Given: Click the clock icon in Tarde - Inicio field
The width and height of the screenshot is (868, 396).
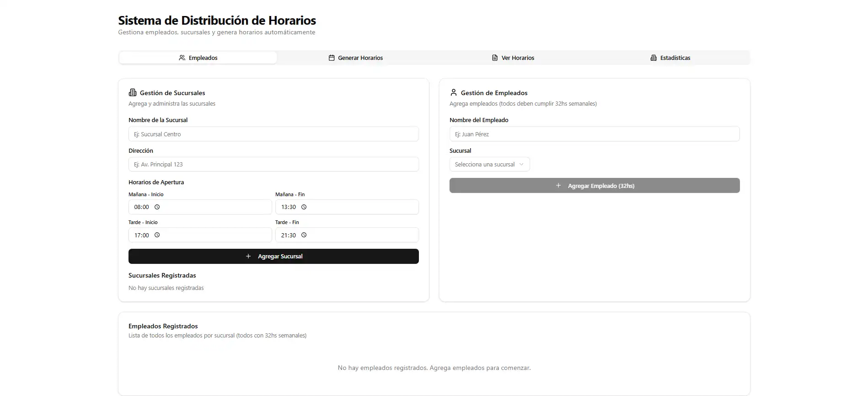Looking at the screenshot, I should [157, 235].
